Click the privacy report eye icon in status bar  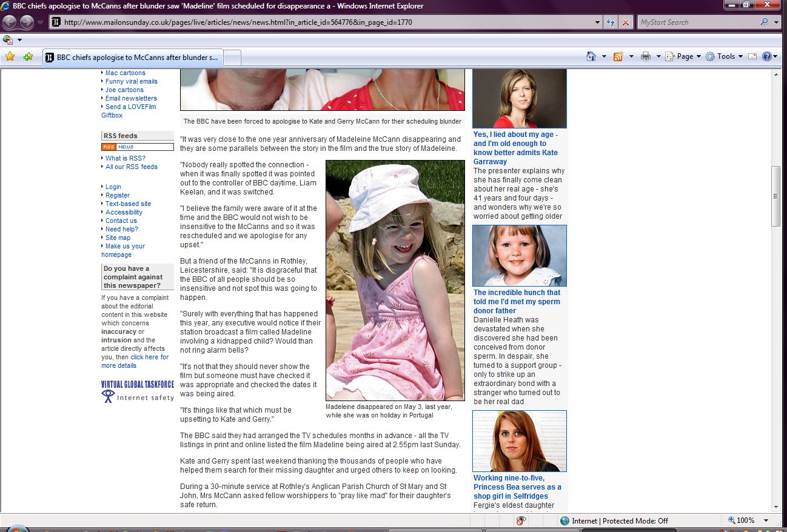pos(520,520)
